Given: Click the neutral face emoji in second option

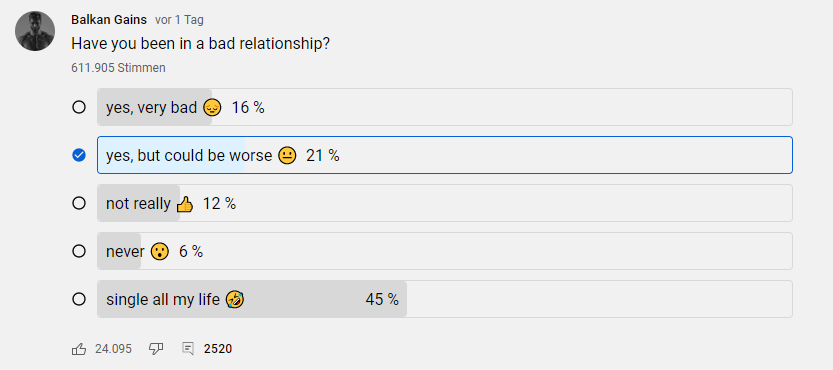Looking at the screenshot, I should 287,156.
